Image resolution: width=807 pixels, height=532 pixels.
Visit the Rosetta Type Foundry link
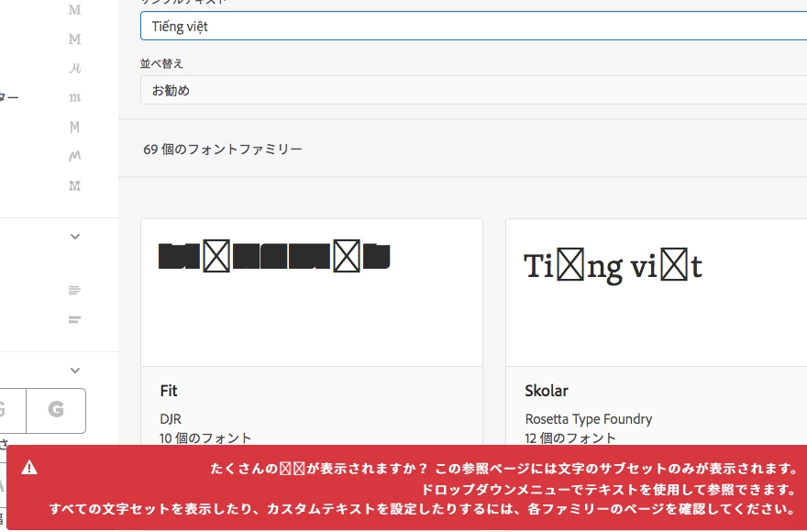[x=589, y=419]
